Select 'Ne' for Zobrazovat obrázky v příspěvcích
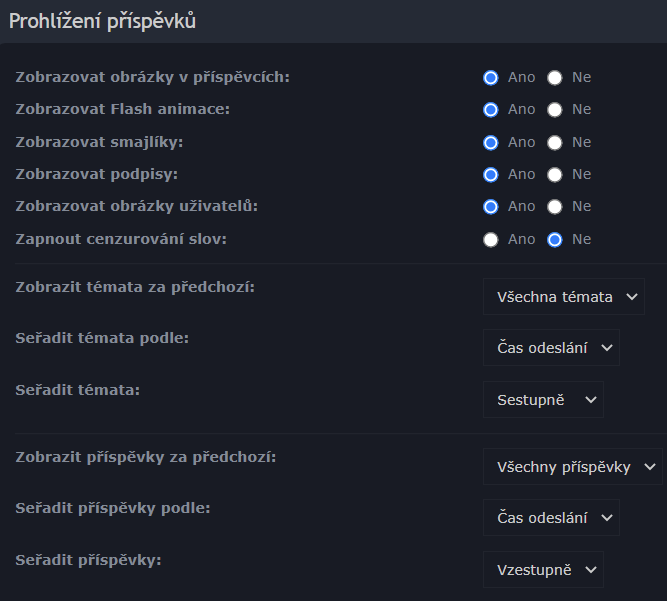 coord(555,77)
